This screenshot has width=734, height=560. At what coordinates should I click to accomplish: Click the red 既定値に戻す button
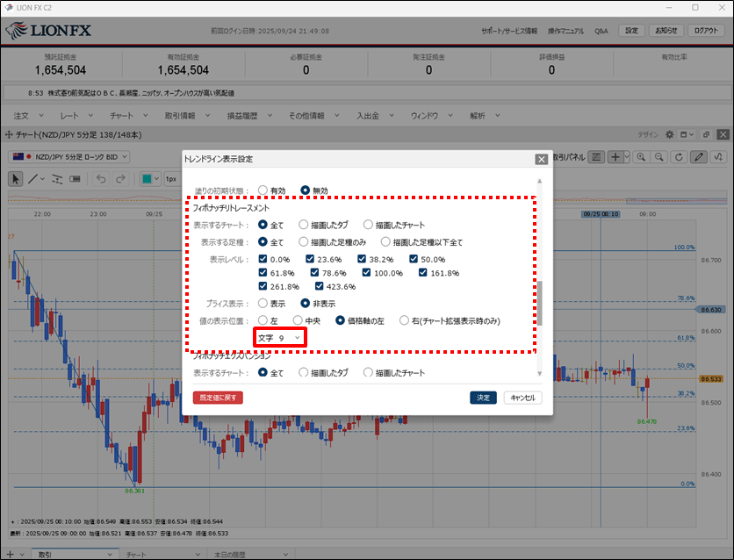click(x=217, y=398)
